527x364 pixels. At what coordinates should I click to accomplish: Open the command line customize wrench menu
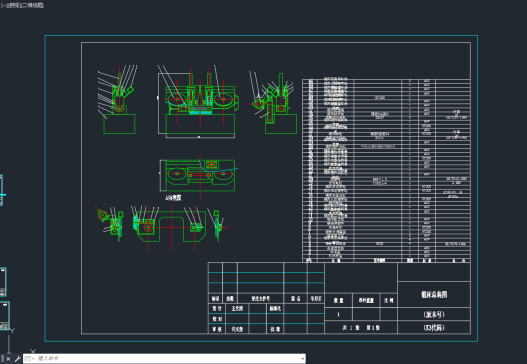pyautogui.click(x=17, y=359)
